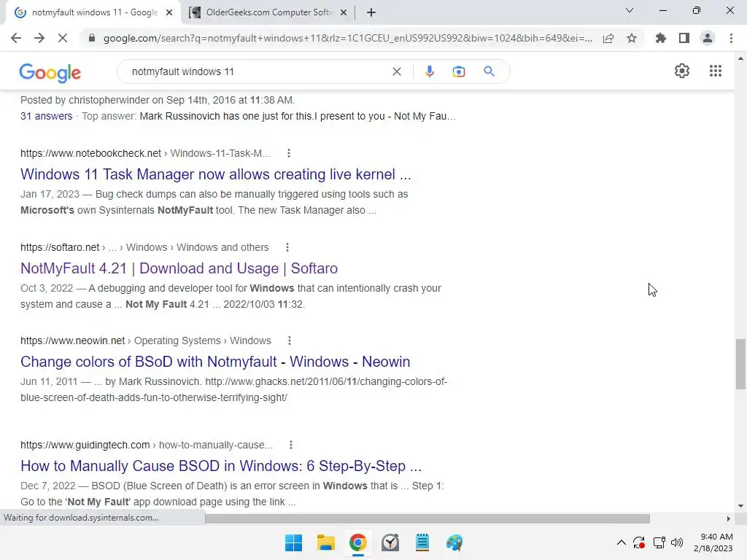Open the 31 answers link
Screen dimensions: 747x560
pyautogui.click(x=46, y=116)
